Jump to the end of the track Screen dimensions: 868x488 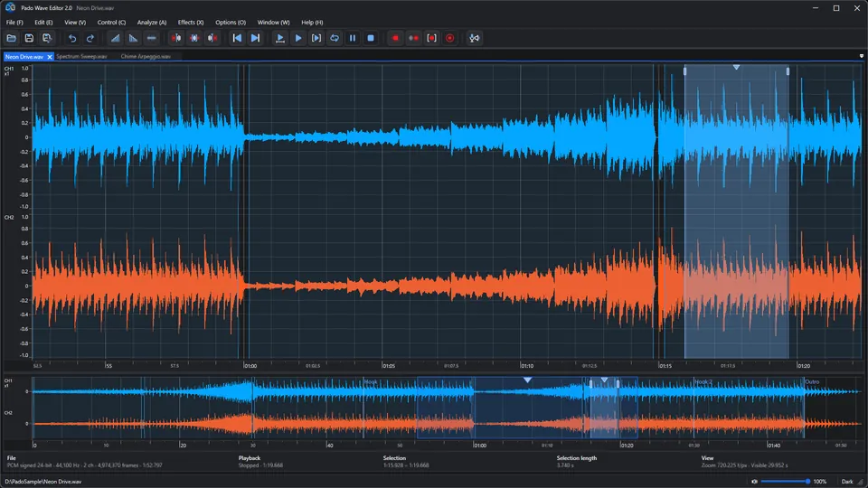[255, 38]
